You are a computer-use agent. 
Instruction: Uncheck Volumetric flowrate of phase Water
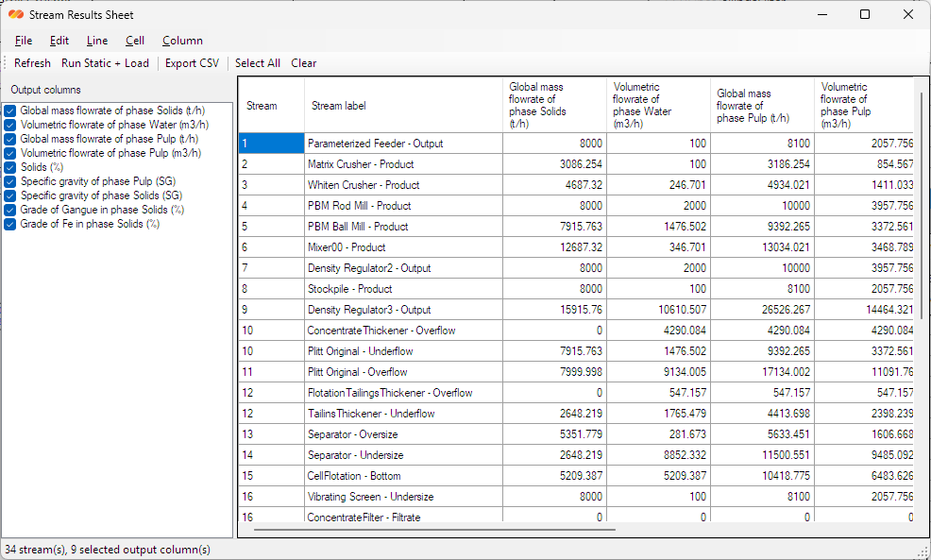tap(10, 125)
